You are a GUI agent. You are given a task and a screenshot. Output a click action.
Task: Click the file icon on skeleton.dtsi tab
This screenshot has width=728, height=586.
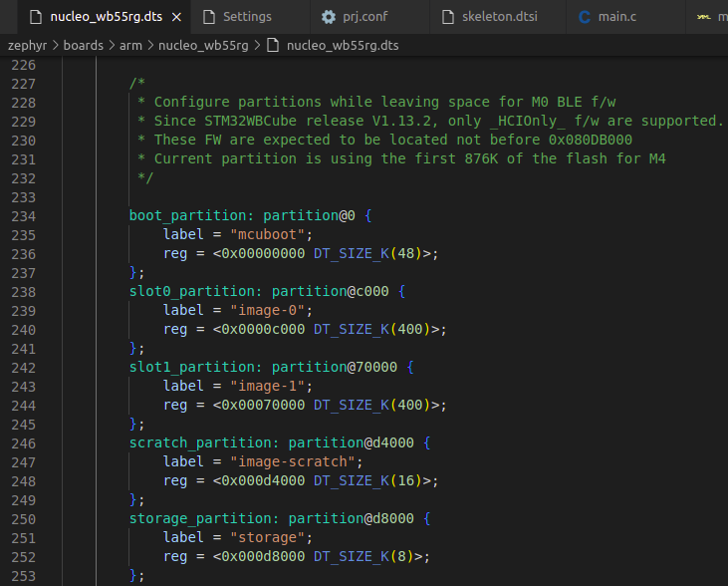click(447, 17)
